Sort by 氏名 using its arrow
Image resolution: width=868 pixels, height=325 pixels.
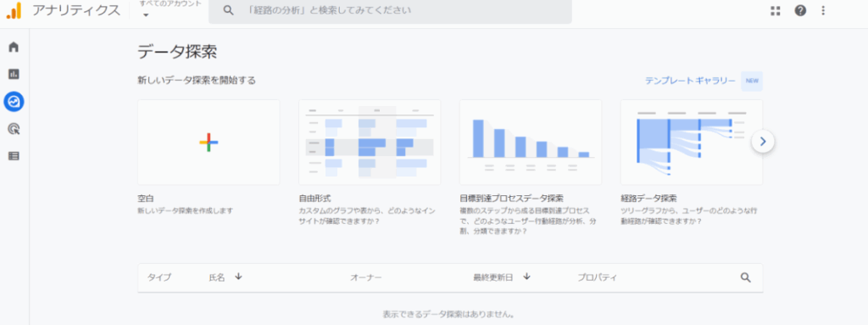[x=238, y=277]
